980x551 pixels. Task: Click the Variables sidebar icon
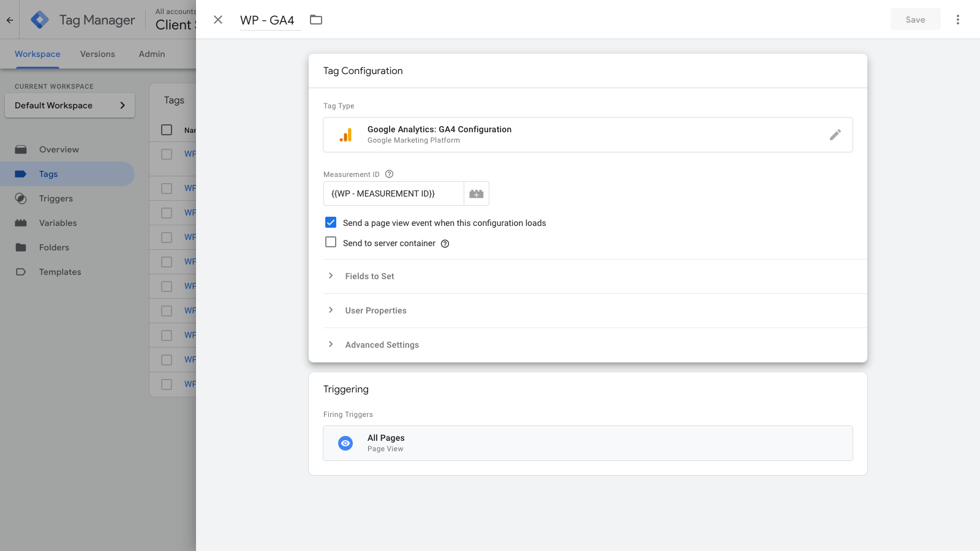coord(21,223)
